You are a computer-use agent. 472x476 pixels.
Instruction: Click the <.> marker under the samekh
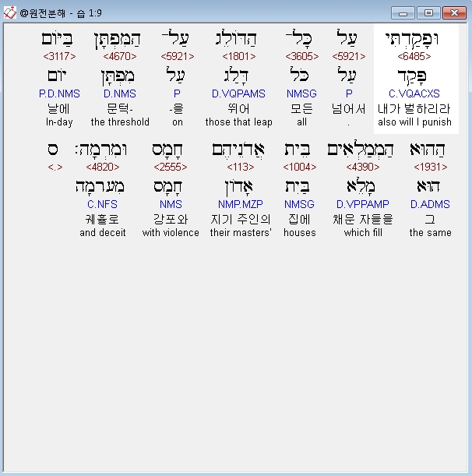[55, 167]
